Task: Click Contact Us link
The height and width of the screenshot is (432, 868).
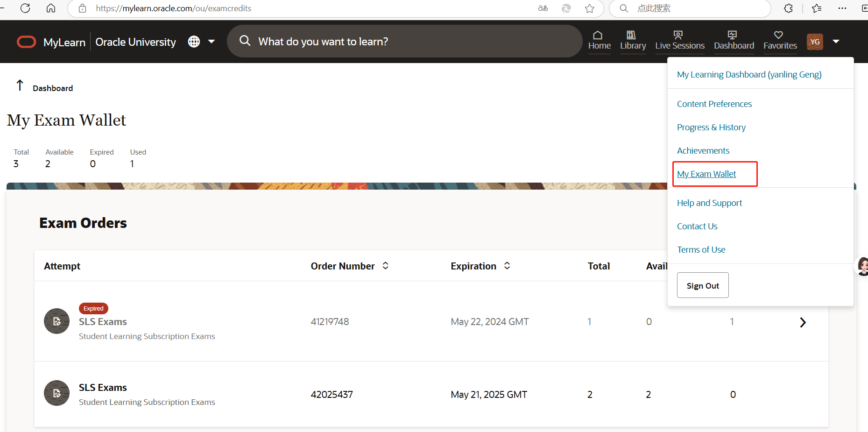Action: (697, 226)
